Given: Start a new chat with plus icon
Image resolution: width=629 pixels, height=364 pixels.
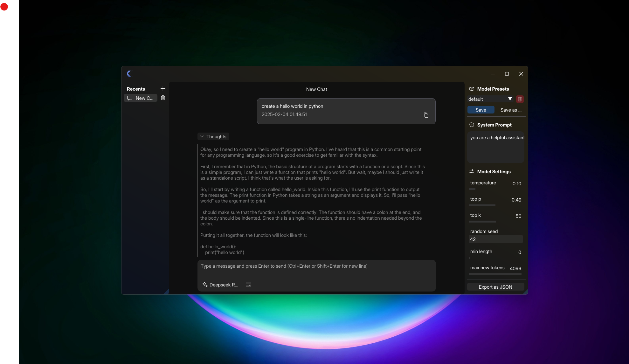Looking at the screenshot, I should pos(163,89).
